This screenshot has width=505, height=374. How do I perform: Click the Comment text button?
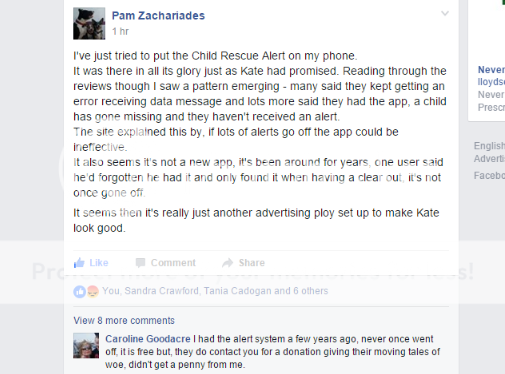(173, 263)
